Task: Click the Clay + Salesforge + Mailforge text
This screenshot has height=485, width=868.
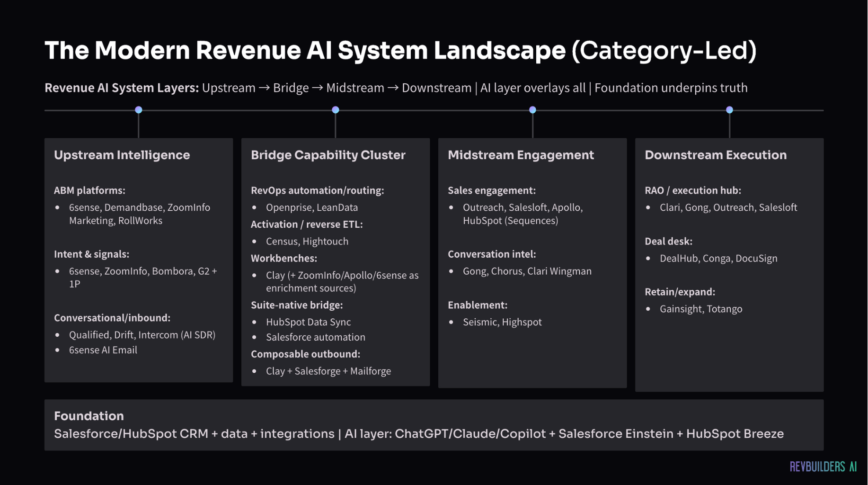Action: click(328, 371)
